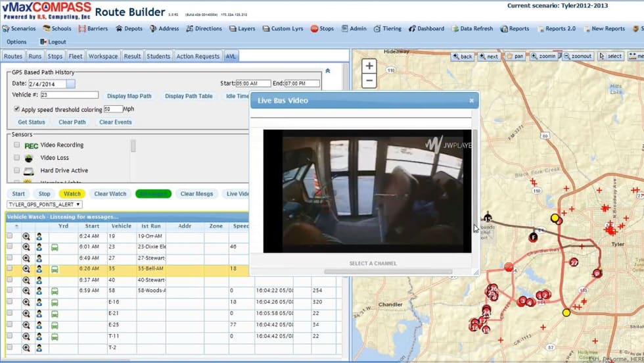Viewport: 644px width, 363px height.
Task: Switch to the Fleet tab
Action: pos(75,57)
